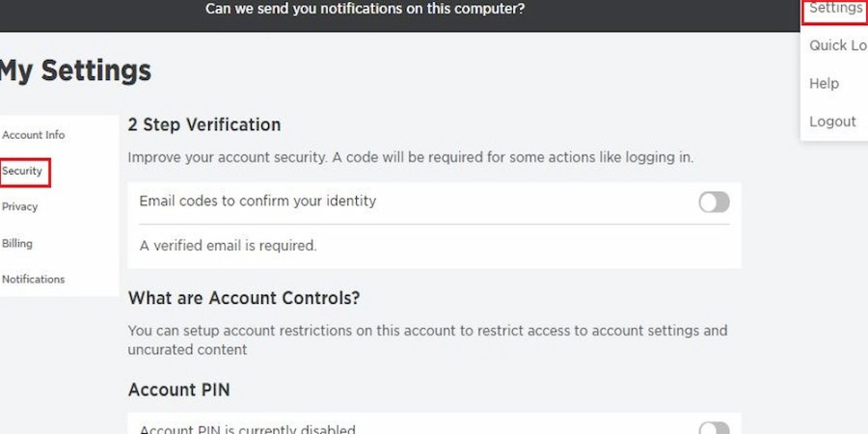Select the Security settings tab
This screenshot has height=434, width=868.
pyautogui.click(x=23, y=172)
